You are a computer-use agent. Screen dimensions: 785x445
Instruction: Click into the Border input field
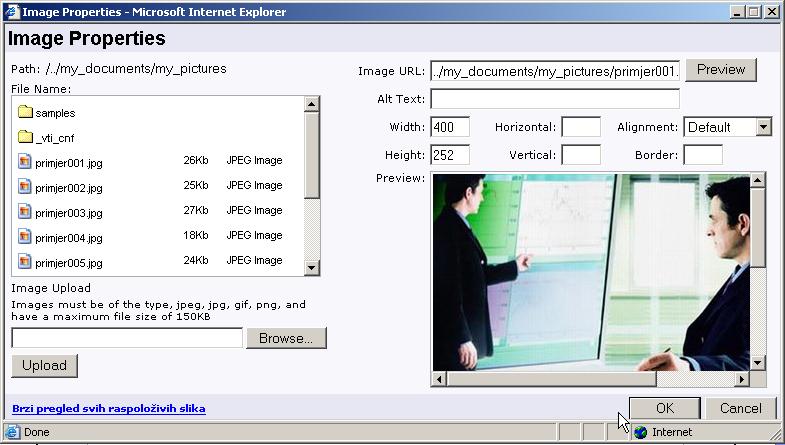[x=703, y=155]
